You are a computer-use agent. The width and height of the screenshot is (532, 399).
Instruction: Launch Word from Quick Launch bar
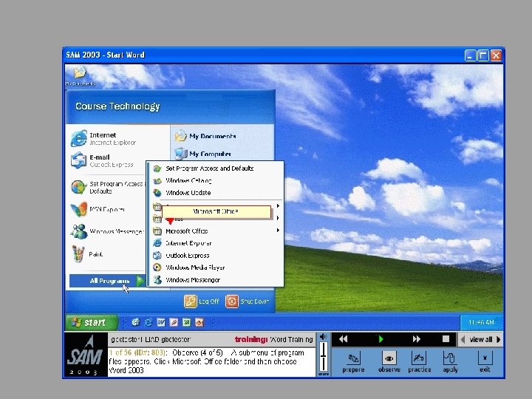pos(161,322)
